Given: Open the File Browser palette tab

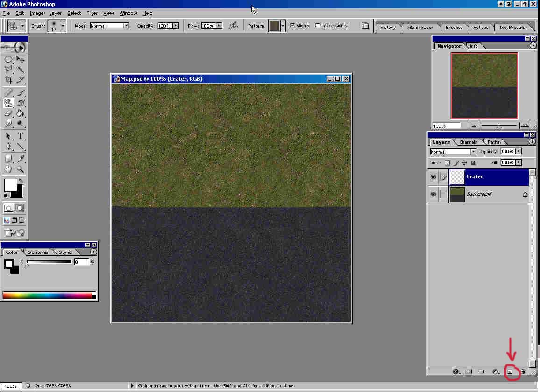Looking at the screenshot, I should click(420, 28).
